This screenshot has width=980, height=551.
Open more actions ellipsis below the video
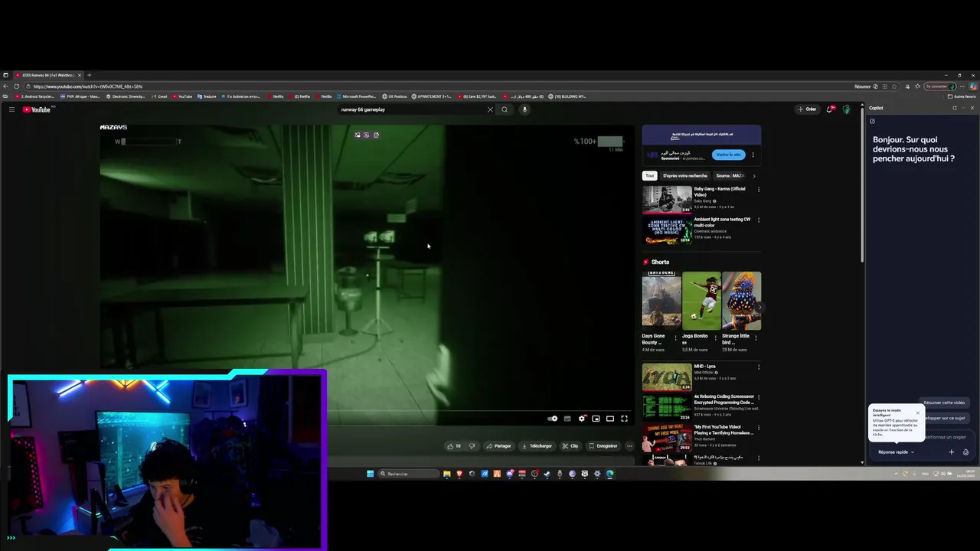click(629, 446)
